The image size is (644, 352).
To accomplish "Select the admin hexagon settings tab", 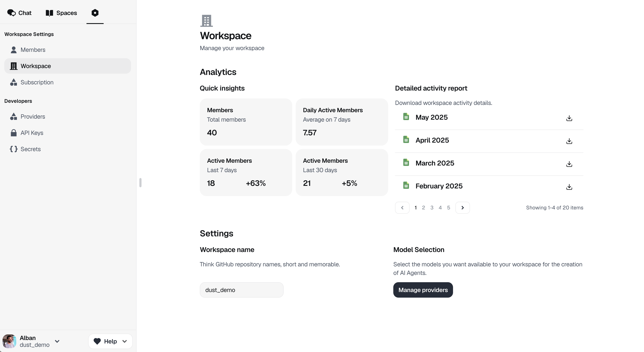I will [95, 13].
